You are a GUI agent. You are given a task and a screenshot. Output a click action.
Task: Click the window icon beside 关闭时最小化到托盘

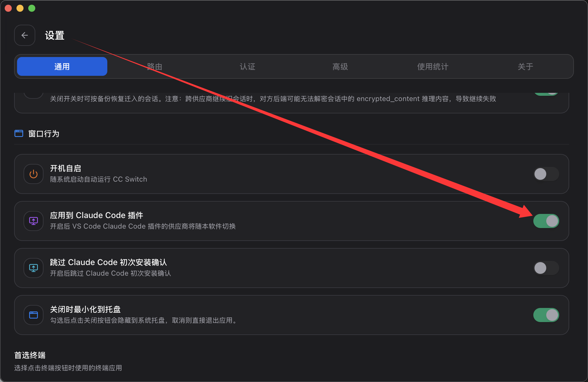point(34,315)
